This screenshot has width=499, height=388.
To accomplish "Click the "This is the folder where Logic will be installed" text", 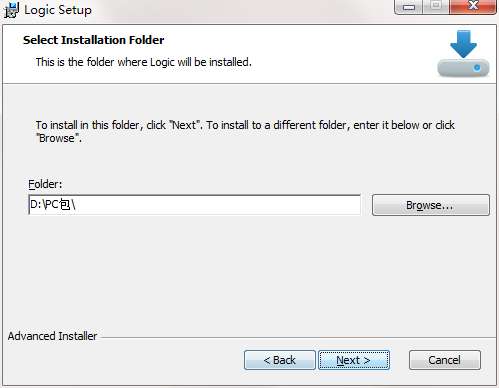I will point(144,62).
